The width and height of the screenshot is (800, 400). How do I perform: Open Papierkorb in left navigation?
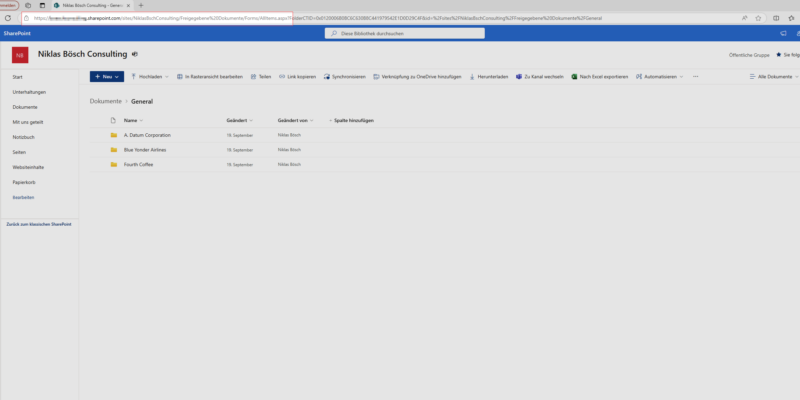pos(24,182)
